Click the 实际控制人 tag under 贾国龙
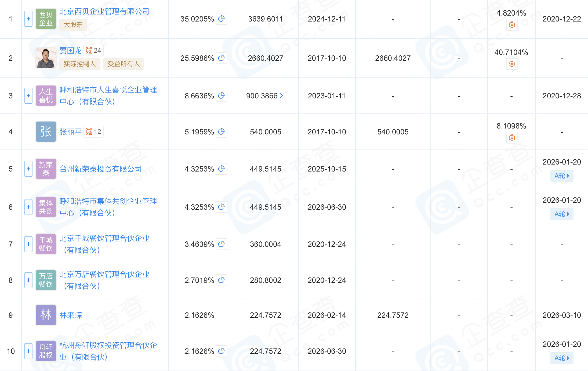The image size is (588, 371). (79, 64)
